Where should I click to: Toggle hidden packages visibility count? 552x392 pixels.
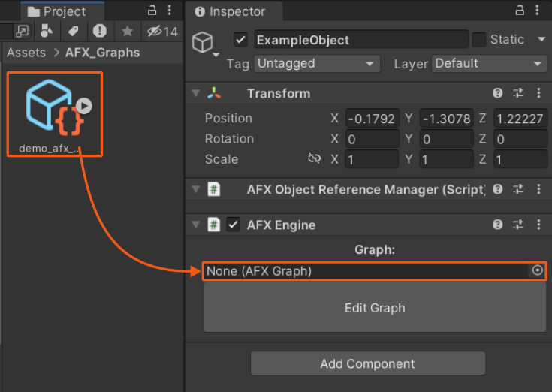162,31
